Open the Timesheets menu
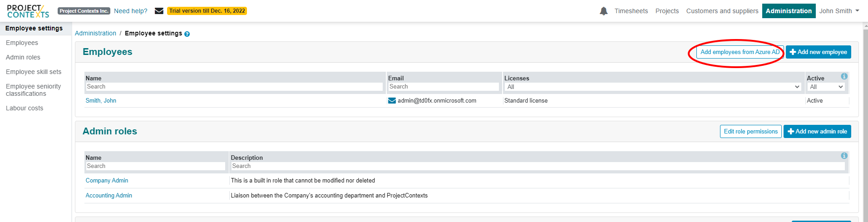The image size is (868, 222). click(x=631, y=11)
